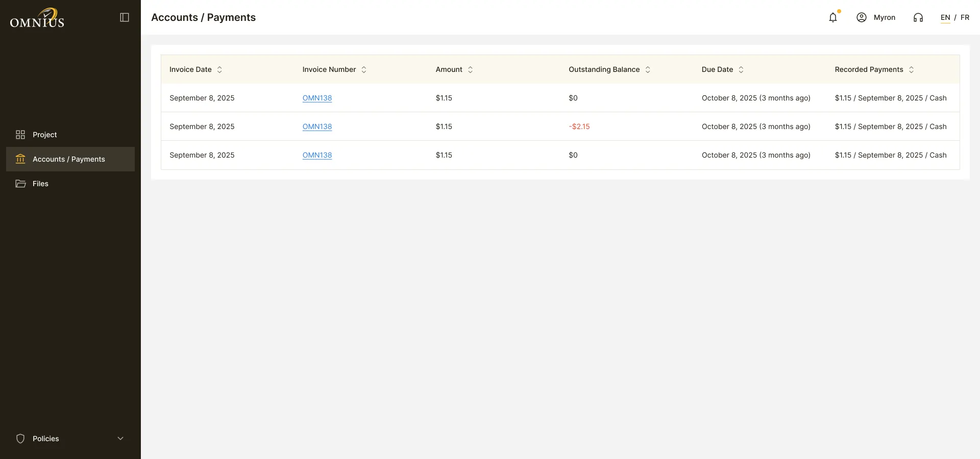This screenshot has height=459, width=980.
Task: Sort by Due Date arrows
Action: click(741, 69)
